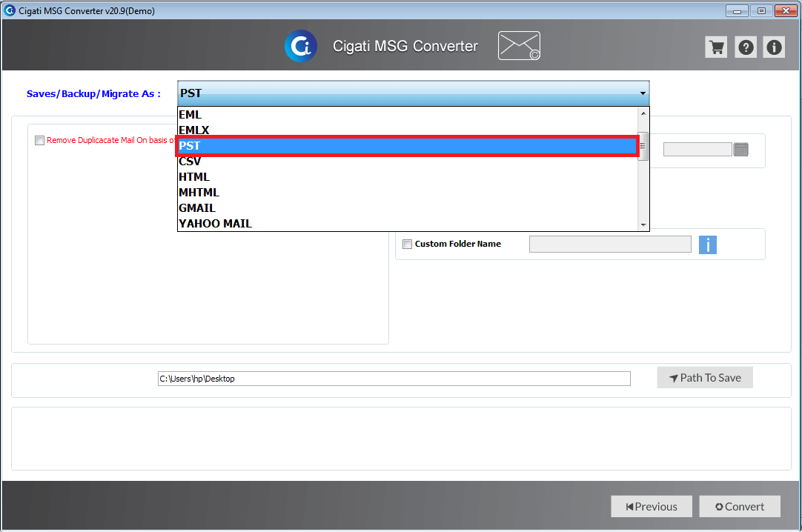802x532 pixels.
Task: Click the format list scroll down arrow
Action: 643,225
